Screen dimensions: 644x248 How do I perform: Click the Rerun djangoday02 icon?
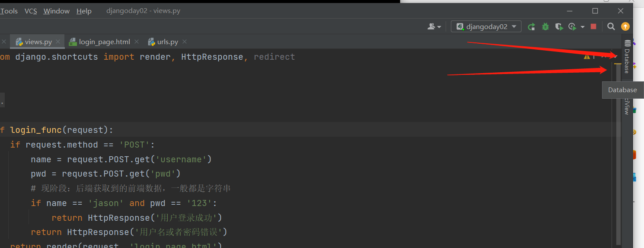532,27
